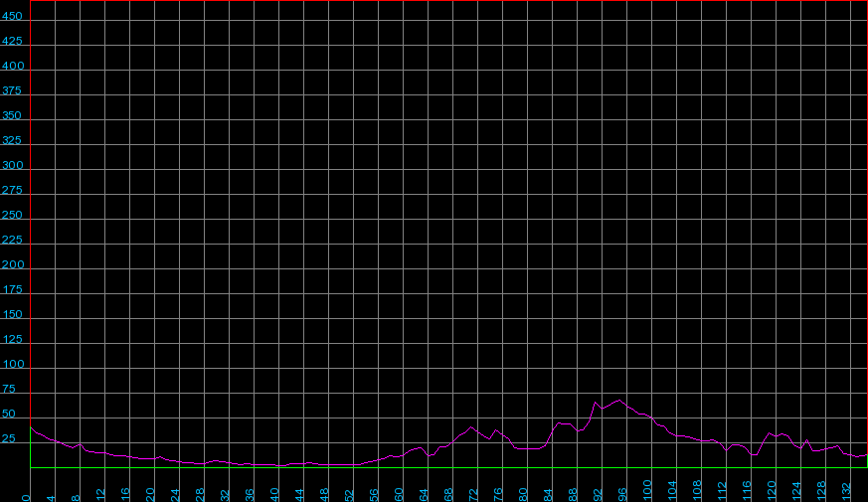
Task: Select the horizontal axis label 72
Action: [x=474, y=495]
